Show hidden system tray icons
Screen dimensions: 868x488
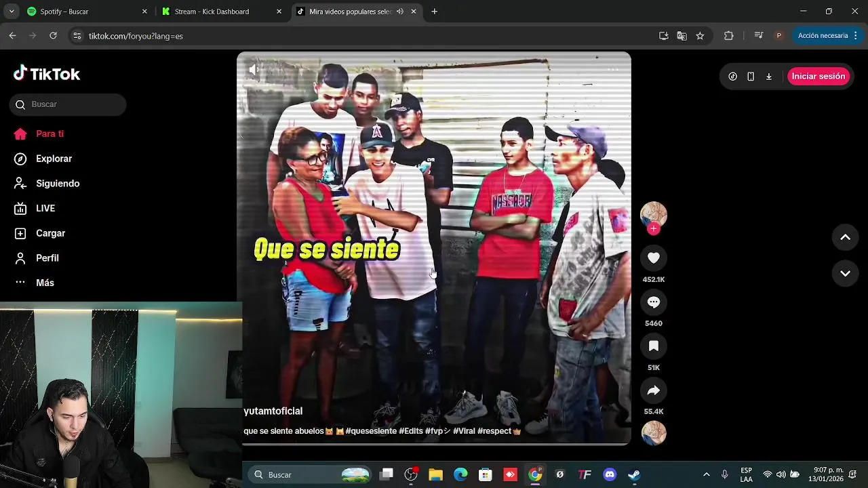(707, 475)
